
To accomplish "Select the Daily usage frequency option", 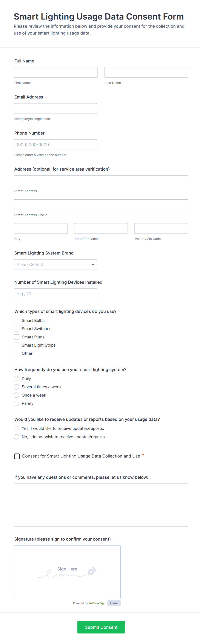I will click(x=16, y=379).
